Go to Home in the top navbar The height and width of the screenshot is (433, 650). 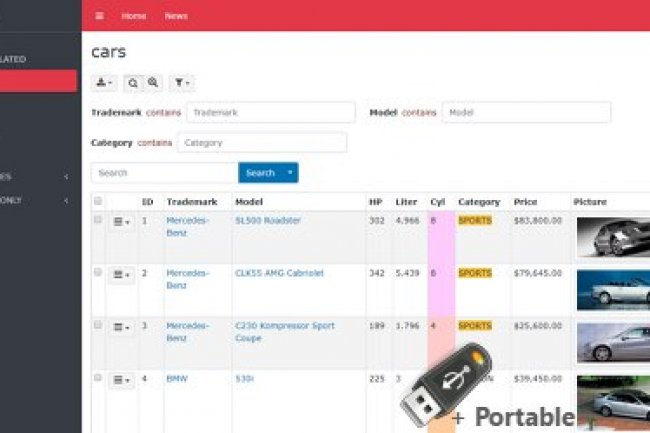[133, 16]
